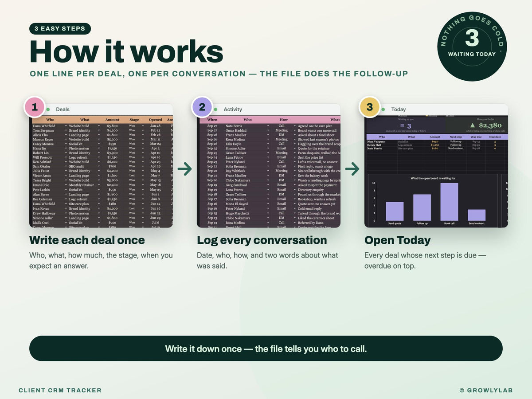Select the 'Nina Vasquez' row name in Today

tap(376, 141)
